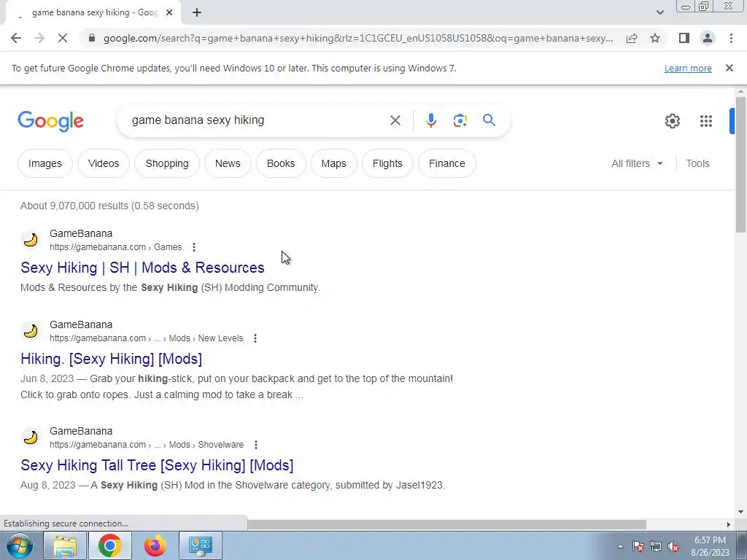Viewport: 747px width, 560px height.
Task: Click the share page icon
Action: (x=632, y=38)
